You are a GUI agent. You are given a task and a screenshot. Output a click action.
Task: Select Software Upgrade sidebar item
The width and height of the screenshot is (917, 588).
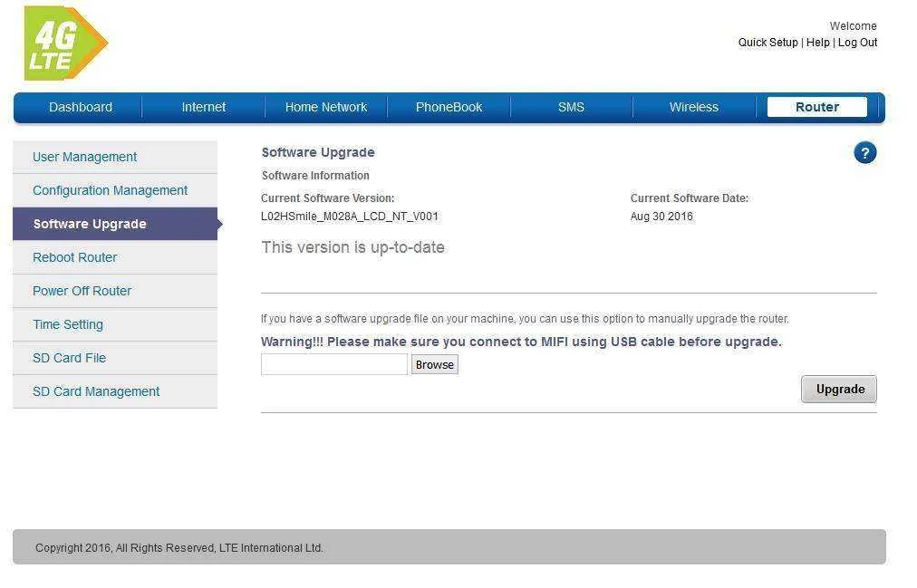(x=114, y=224)
